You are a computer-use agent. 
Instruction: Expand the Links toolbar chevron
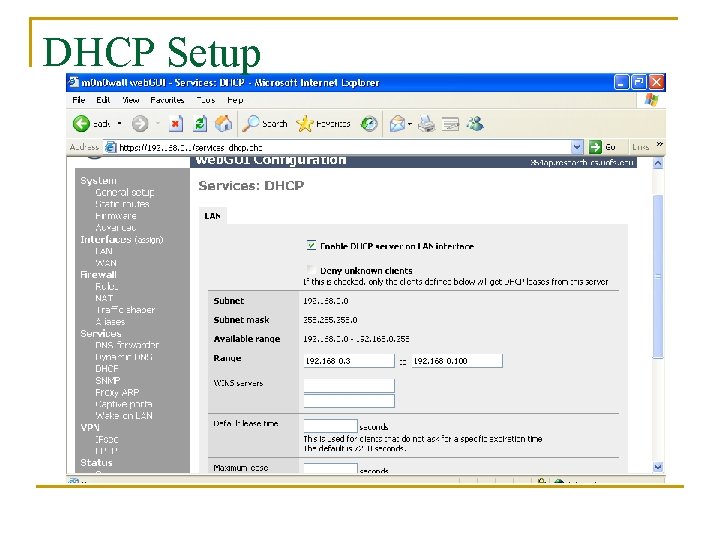659,144
